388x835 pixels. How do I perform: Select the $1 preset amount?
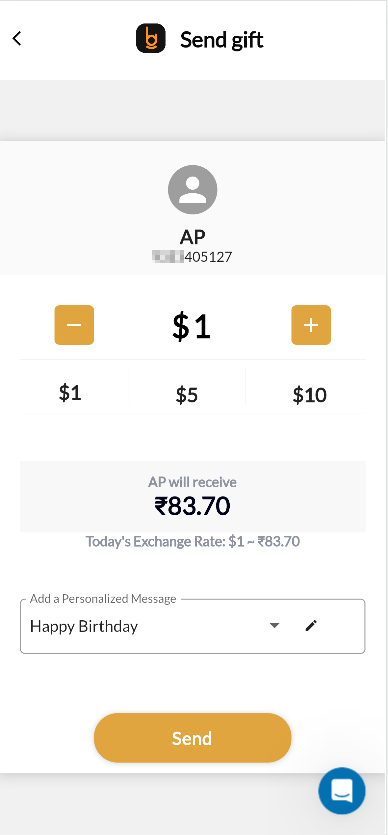point(70,393)
